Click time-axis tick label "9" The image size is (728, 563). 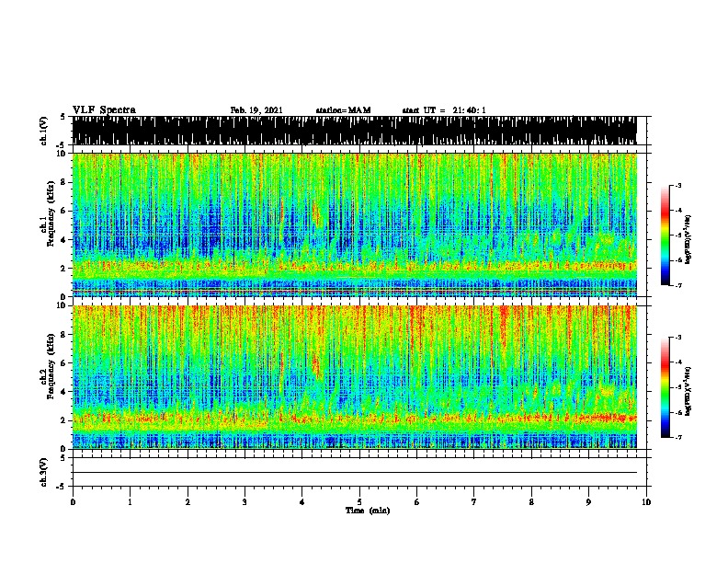[588, 502]
